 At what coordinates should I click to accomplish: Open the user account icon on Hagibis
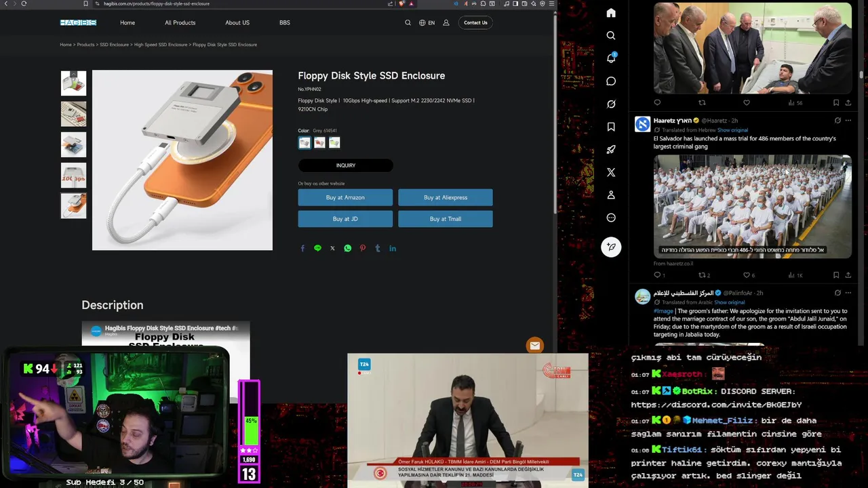tap(446, 22)
